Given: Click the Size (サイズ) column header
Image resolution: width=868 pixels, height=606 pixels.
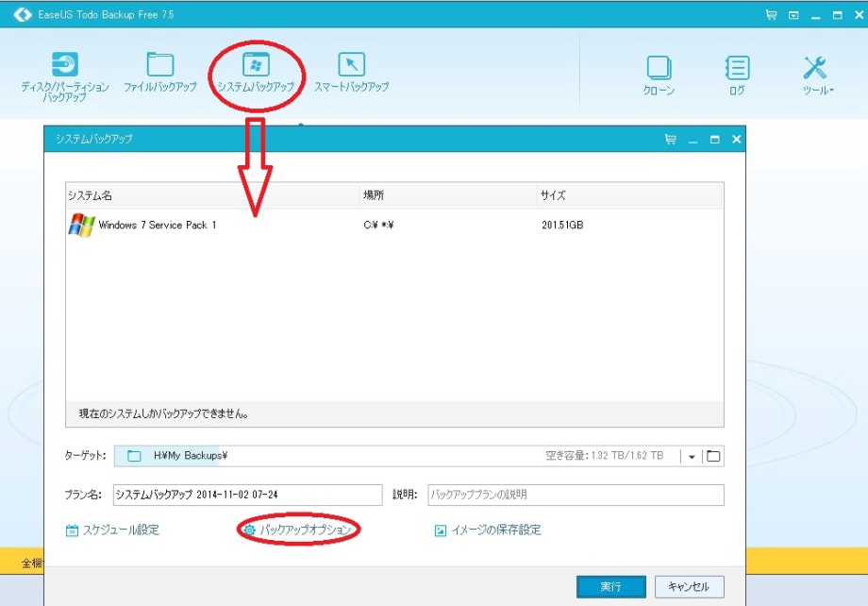Looking at the screenshot, I should [628, 195].
